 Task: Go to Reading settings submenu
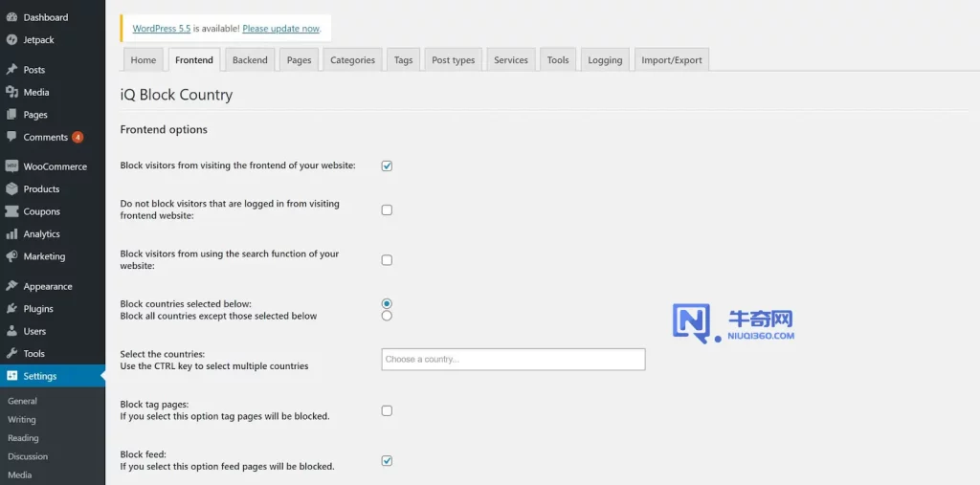pos(23,438)
